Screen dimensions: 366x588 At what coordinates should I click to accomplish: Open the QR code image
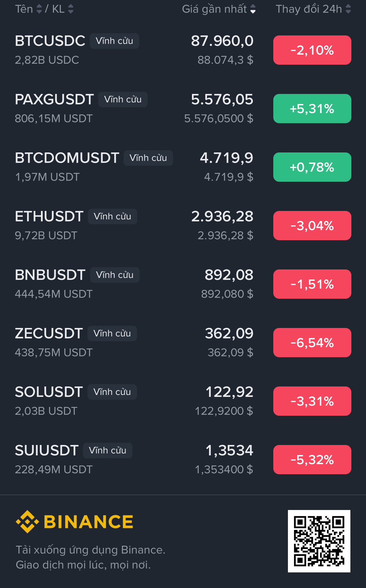coord(319,541)
